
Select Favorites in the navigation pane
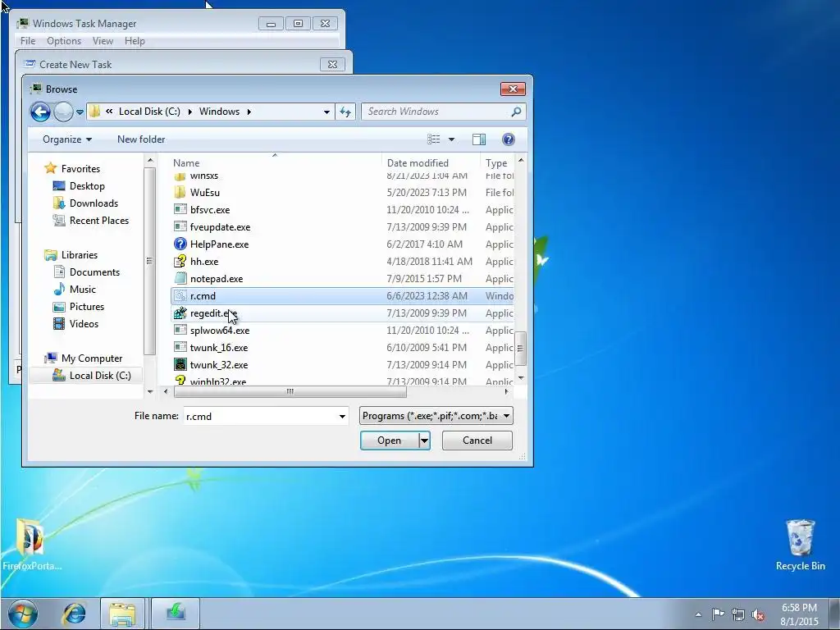click(x=80, y=168)
